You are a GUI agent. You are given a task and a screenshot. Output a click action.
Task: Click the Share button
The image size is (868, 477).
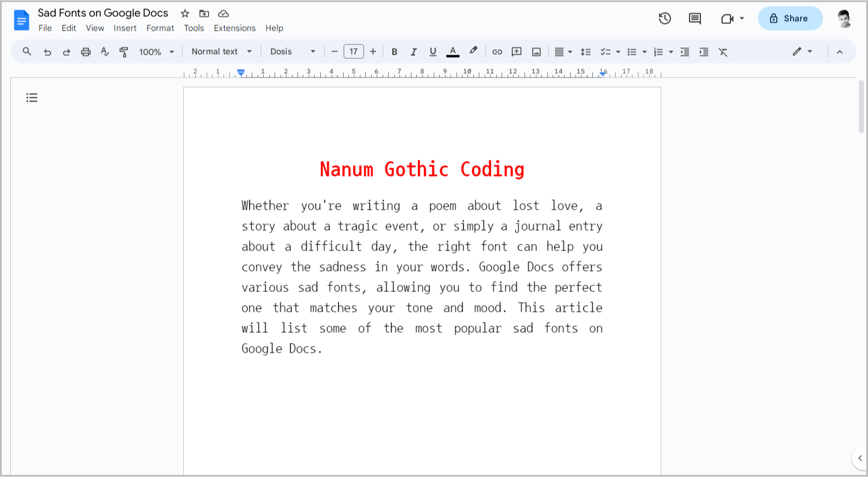pyautogui.click(x=790, y=19)
